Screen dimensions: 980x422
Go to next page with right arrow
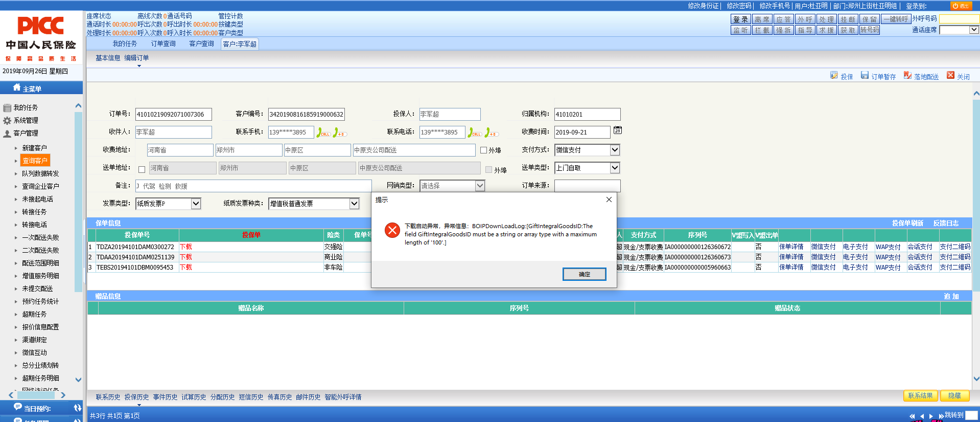click(x=931, y=416)
